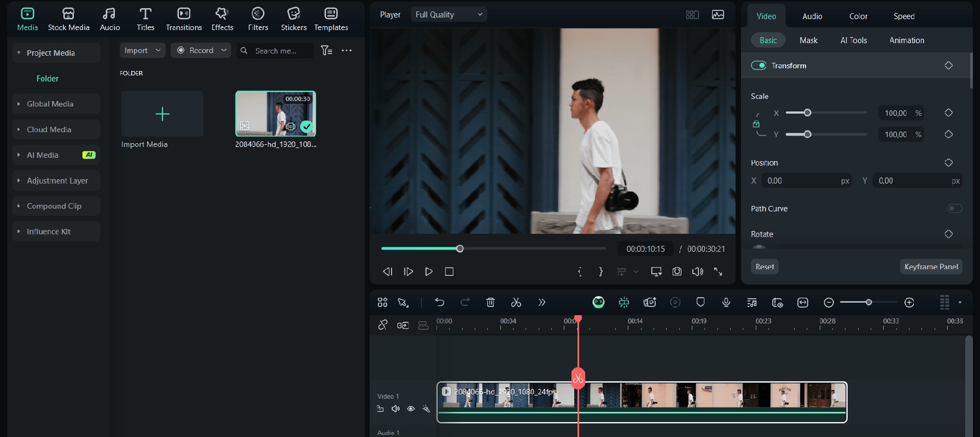Image resolution: width=980 pixels, height=437 pixels.
Task: Open the Keyframe Panel
Action: (x=931, y=267)
